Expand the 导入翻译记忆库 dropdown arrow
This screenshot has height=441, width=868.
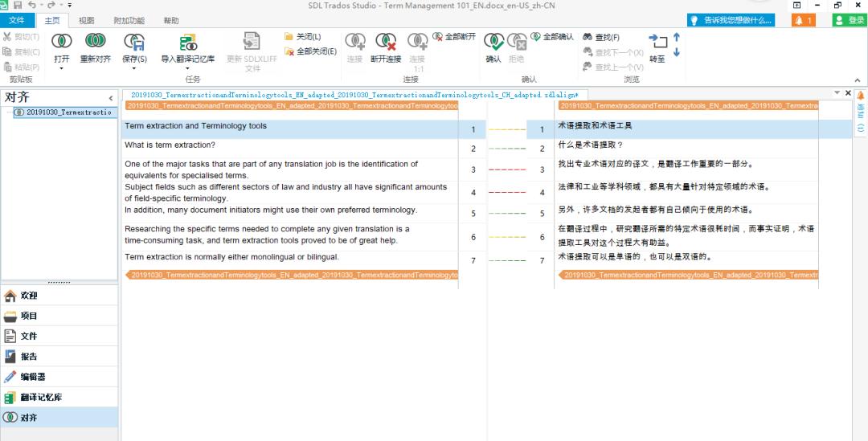pos(187,69)
